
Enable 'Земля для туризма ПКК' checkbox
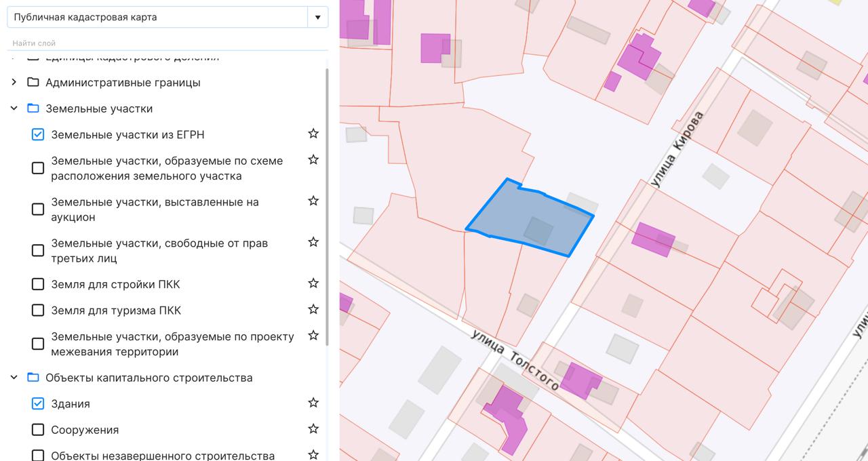[x=38, y=310]
